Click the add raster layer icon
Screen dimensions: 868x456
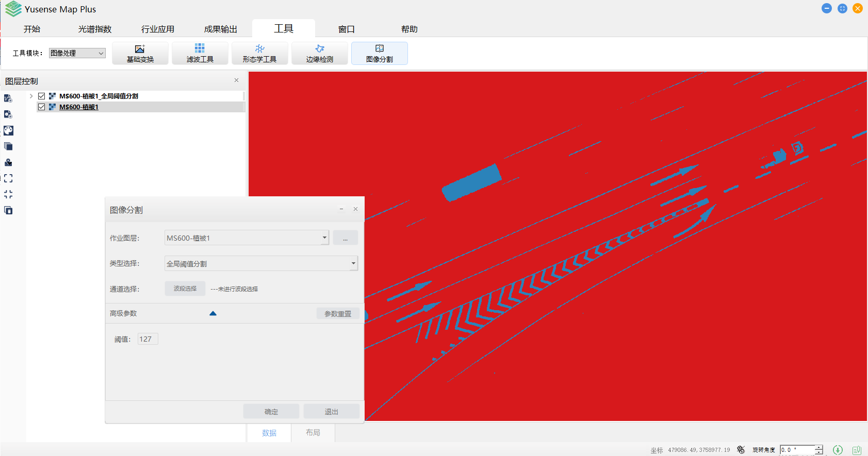click(x=8, y=114)
